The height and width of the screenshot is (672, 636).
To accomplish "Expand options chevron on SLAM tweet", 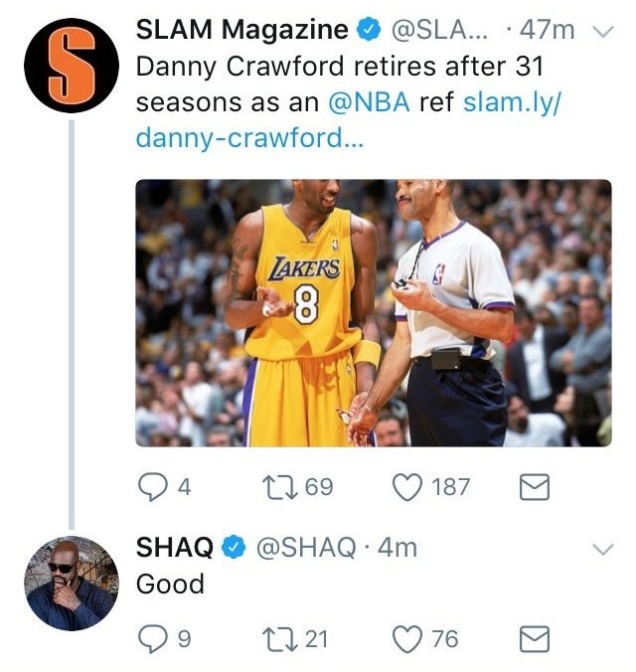I will tap(603, 32).
